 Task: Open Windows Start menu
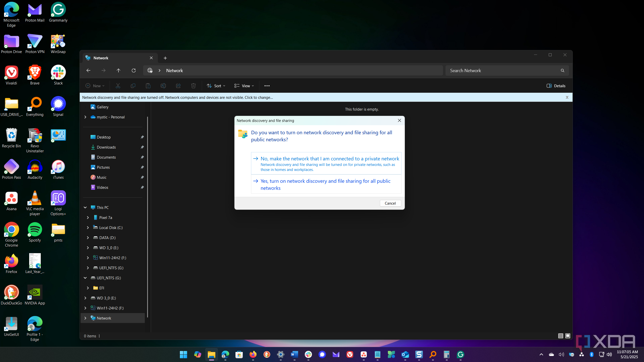click(184, 354)
